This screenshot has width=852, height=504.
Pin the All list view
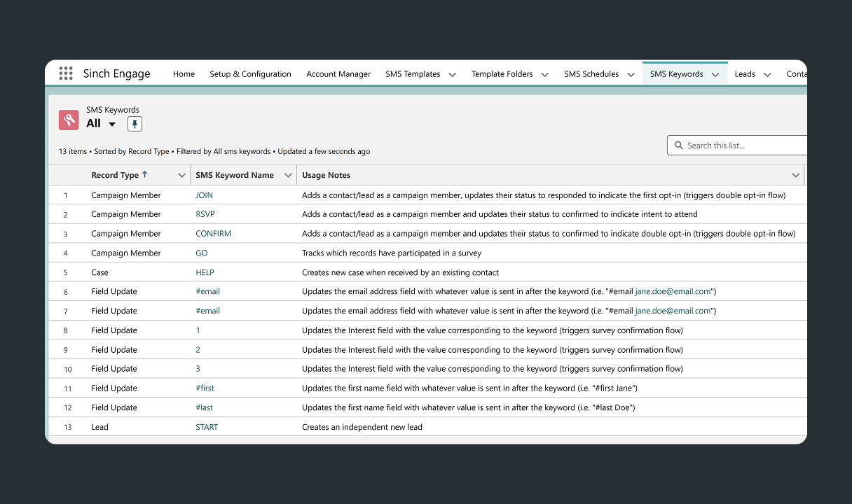tap(135, 124)
